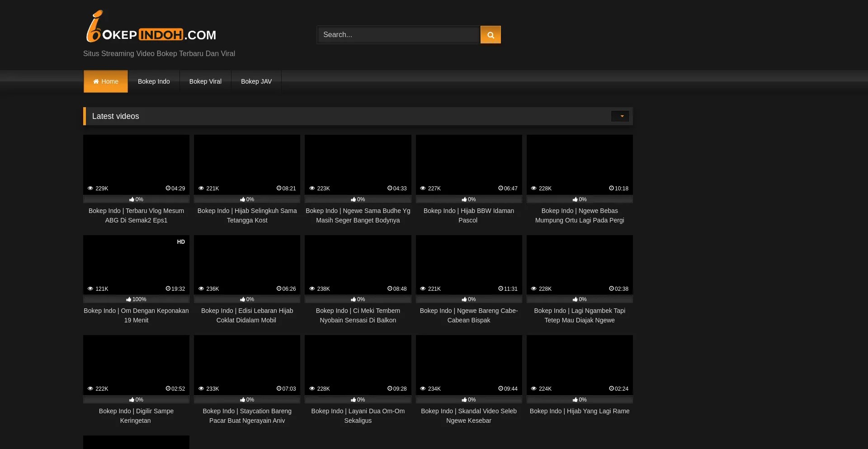The width and height of the screenshot is (868, 449).
Task: Click the rating bar under the 02:52 video
Action: [136, 400]
